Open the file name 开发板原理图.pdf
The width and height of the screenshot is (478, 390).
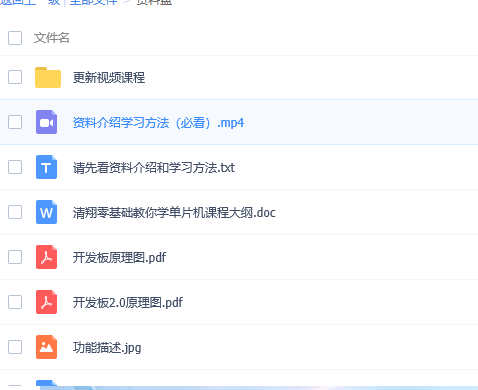pyautogui.click(x=119, y=258)
